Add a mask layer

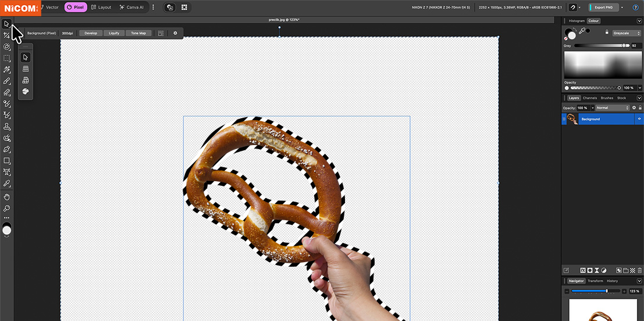(x=589, y=270)
